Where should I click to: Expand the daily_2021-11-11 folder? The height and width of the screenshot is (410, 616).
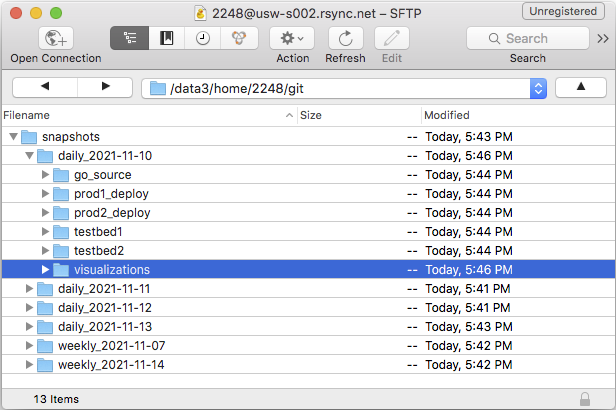click(29, 289)
